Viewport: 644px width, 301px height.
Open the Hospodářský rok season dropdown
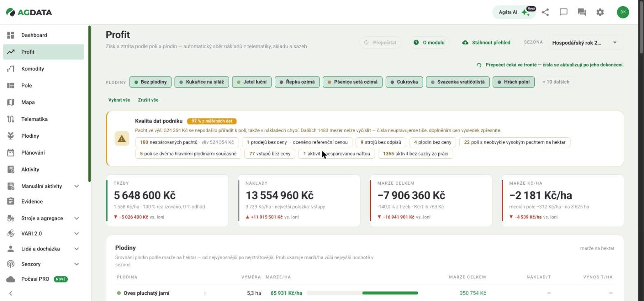point(586,42)
